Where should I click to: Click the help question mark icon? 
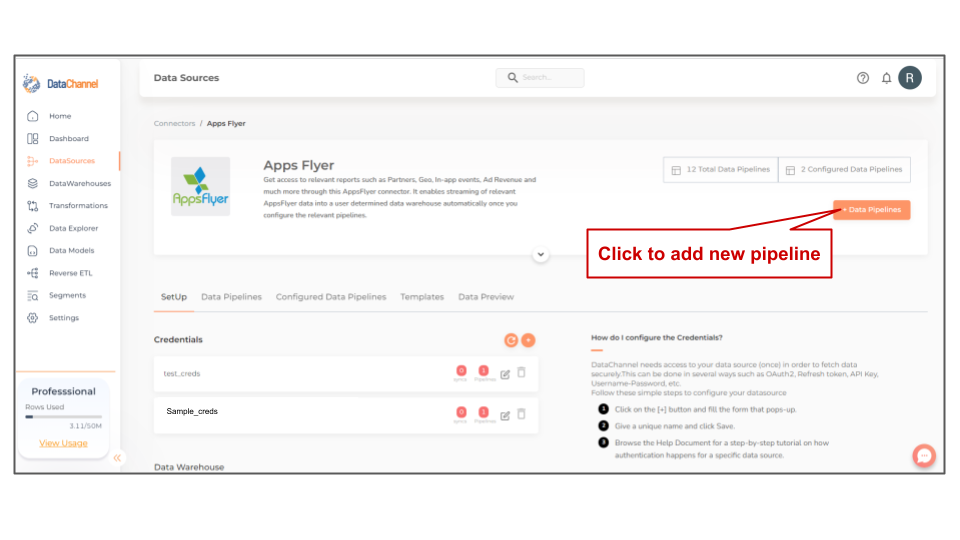coord(863,78)
